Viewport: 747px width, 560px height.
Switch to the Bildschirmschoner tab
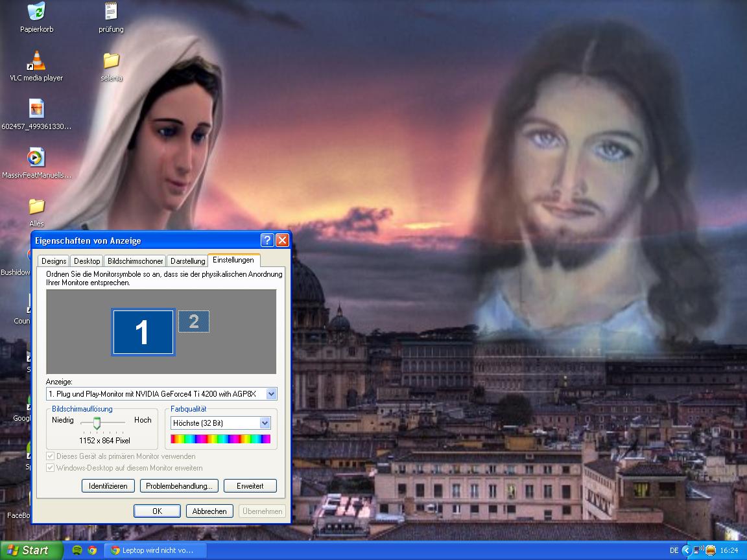[135, 261]
